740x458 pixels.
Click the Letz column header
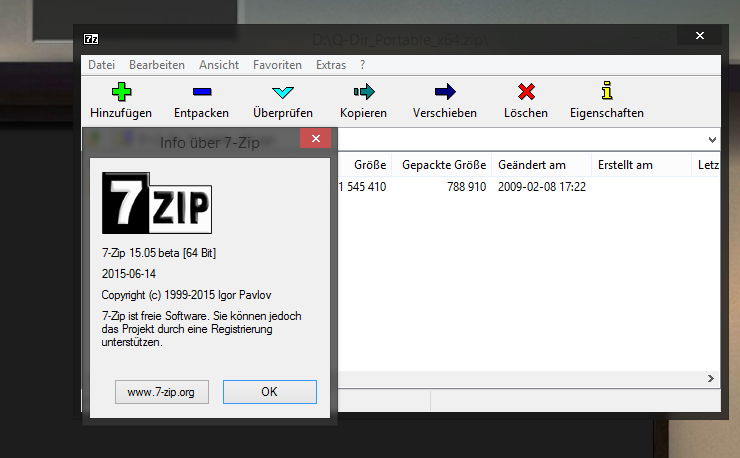pyautogui.click(x=706, y=165)
